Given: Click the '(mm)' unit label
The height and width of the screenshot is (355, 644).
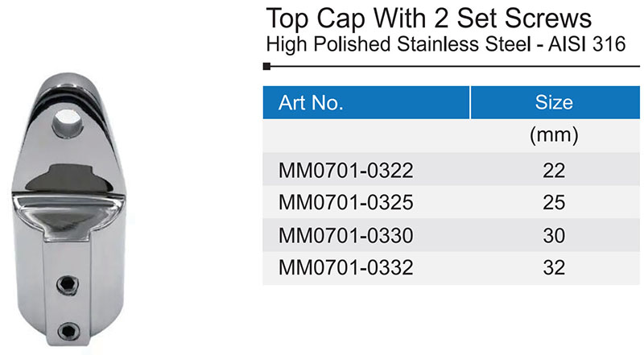Looking at the screenshot, I should coord(554,136).
